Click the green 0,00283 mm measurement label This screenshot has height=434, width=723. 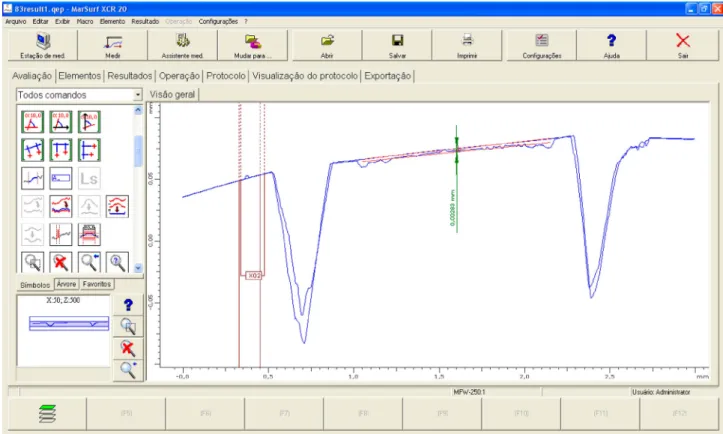tap(453, 208)
